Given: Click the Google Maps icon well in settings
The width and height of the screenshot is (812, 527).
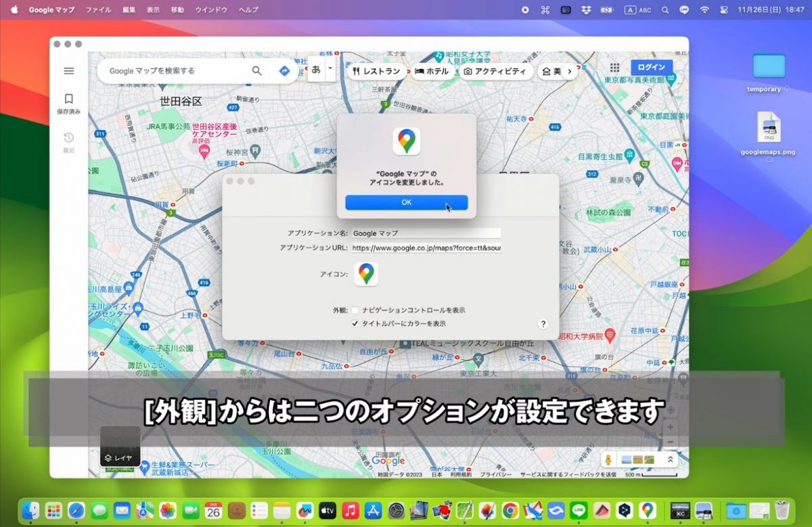Looking at the screenshot, I should pyautogui.click(x=366, y=274).
